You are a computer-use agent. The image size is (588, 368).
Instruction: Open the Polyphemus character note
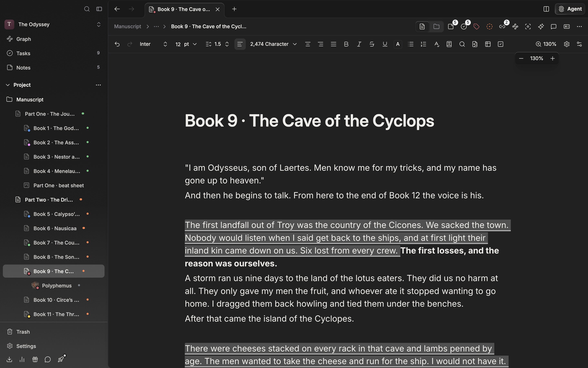coord(53,285)
